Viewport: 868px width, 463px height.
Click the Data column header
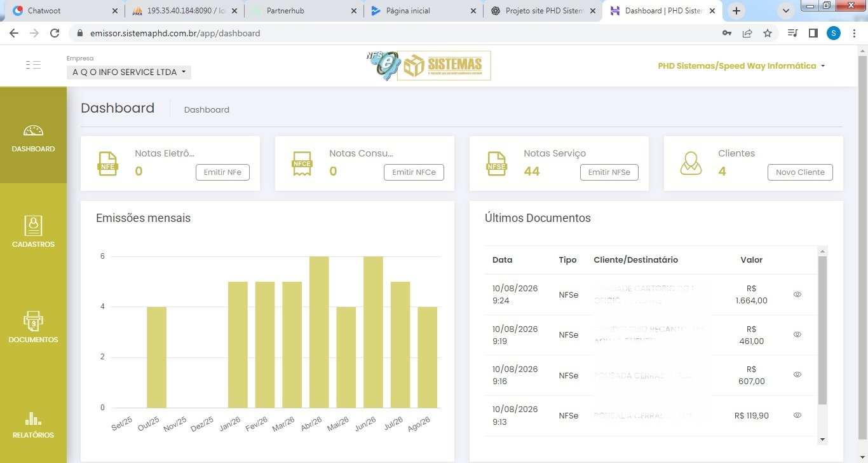502,259
